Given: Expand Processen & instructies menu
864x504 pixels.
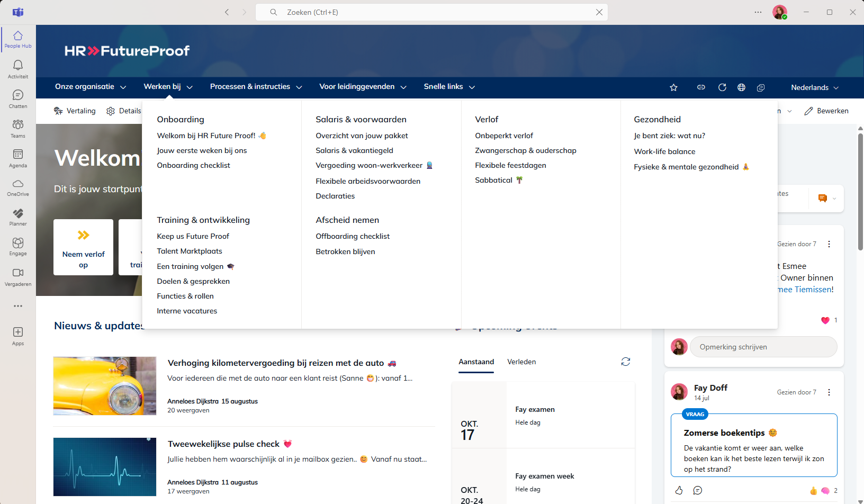Looking at the screenshot, I should 256,87.
